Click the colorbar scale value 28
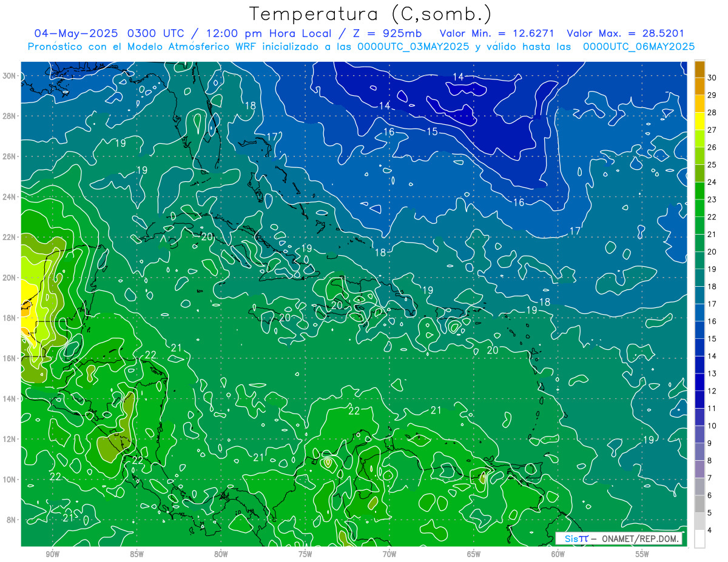Viewport: 728px width, 562px height. (x=712, y=113)
